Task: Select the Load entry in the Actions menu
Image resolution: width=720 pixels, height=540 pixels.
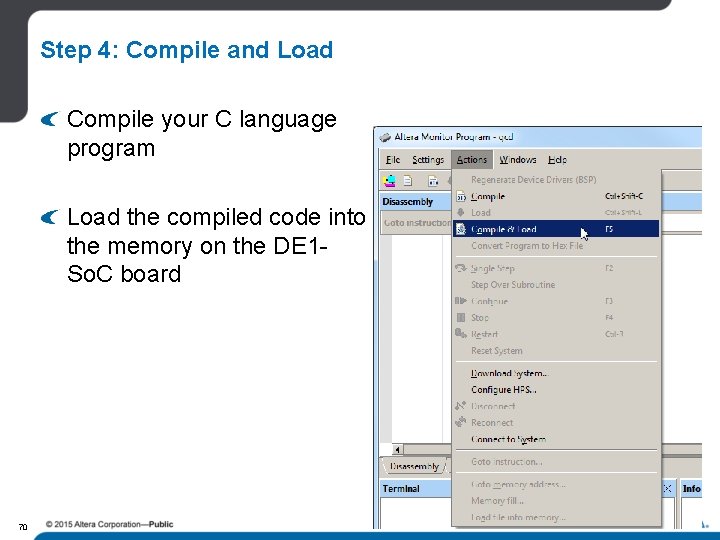Action: pyautogui.click(x=556, y=213)
